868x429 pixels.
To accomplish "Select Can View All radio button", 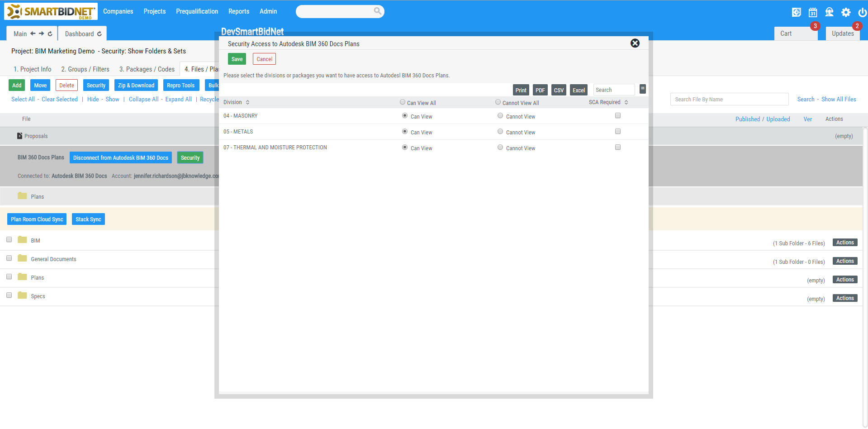I will coord(403,102).
